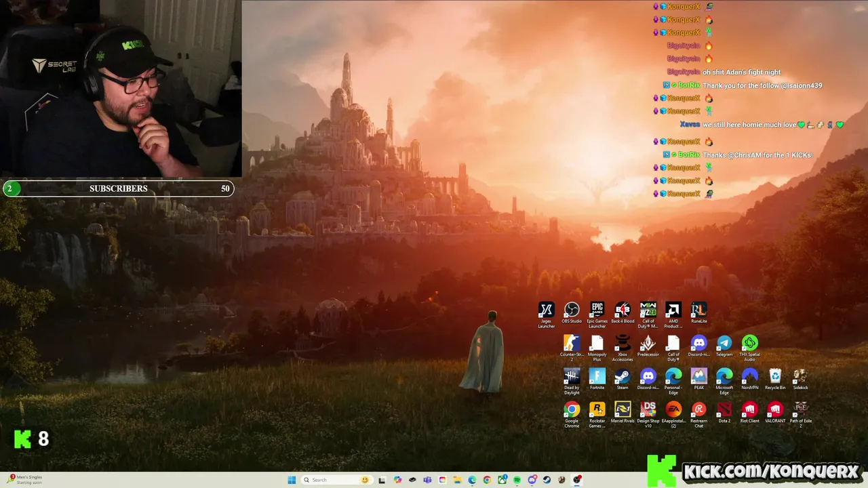
Task: Open the Men's Singles taskbar widget
Action: (25, 479)
